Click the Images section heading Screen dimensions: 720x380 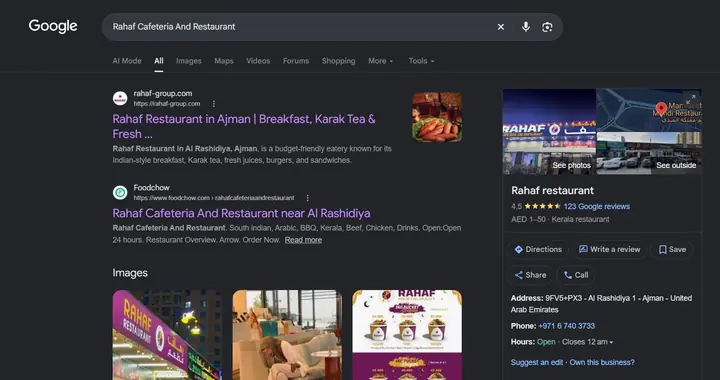[130, 273]
